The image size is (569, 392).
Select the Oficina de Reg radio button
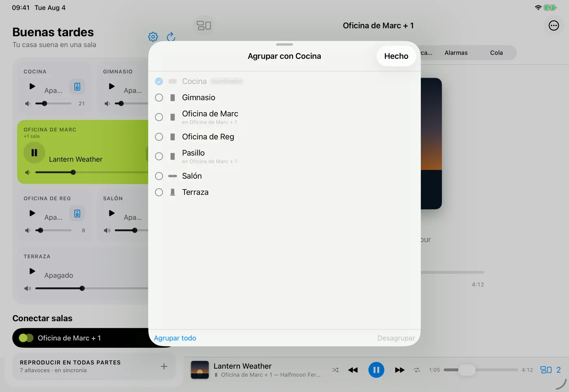click(159, 137)
